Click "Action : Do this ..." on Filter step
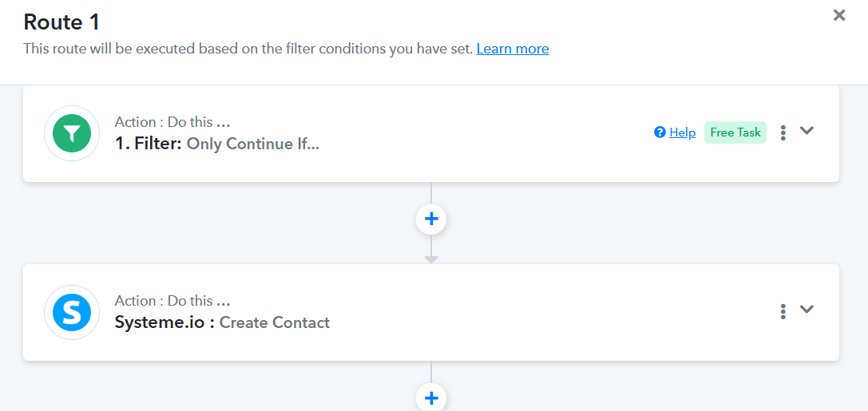The height and width of the screenshot is (411, 868). 172,122
